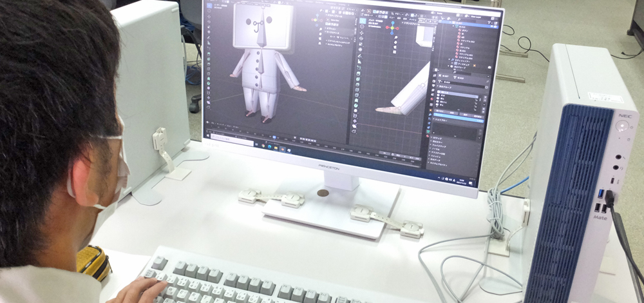This screenshot has height=303, width=644.
Task: Select the Measure ruler tool in left viewport
Action: 209,43
